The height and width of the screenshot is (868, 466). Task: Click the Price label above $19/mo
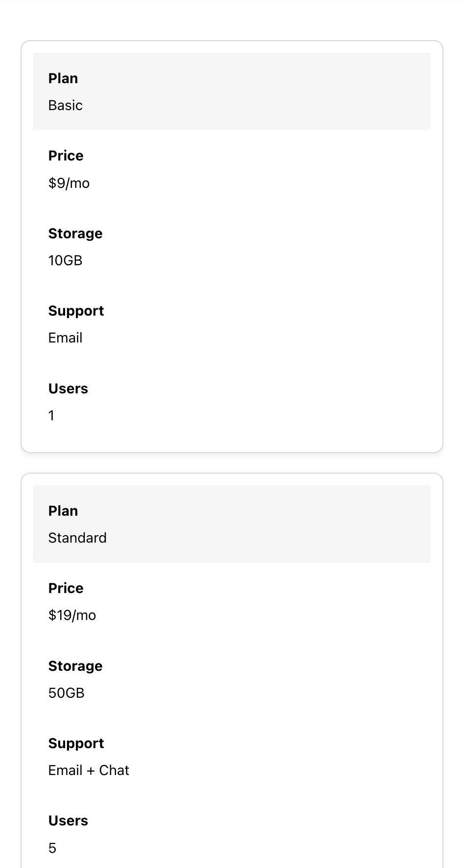[x=66, y=588]
